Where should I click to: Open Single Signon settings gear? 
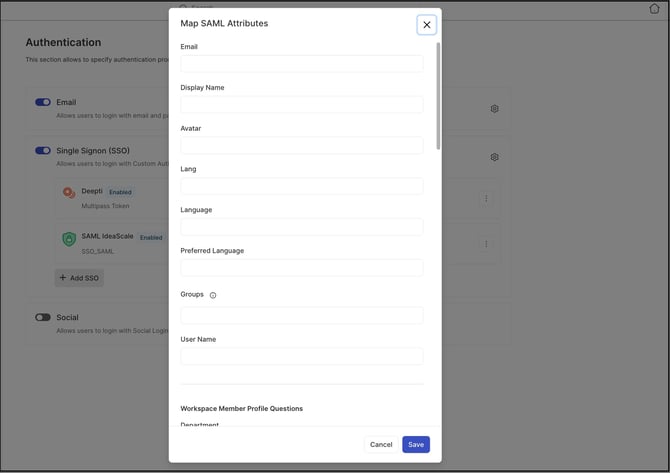coord(494,157)
